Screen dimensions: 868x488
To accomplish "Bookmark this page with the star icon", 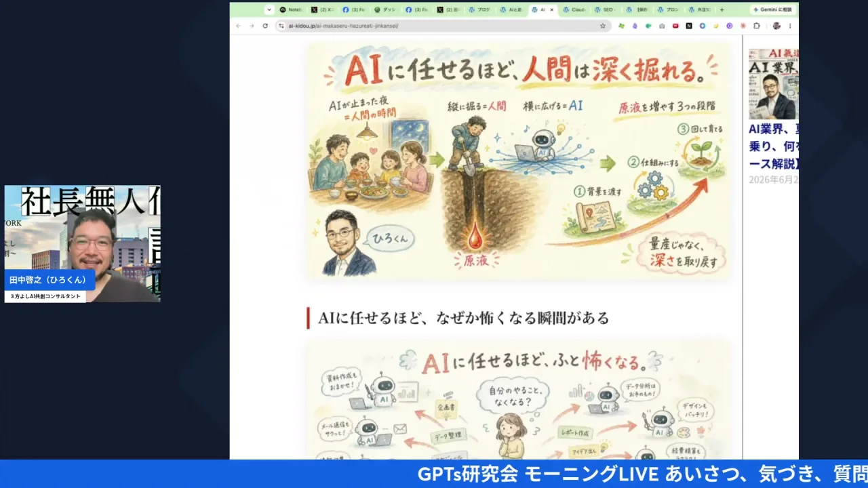I will point(602,26).
